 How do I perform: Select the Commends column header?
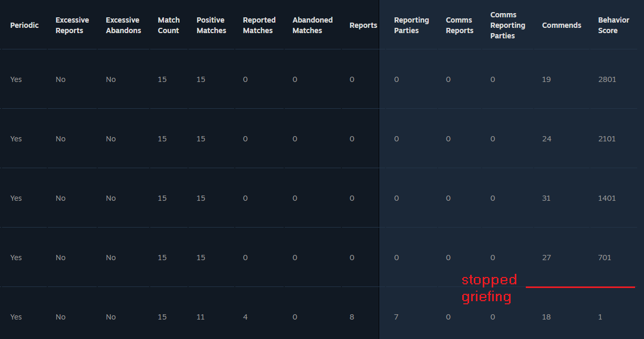click(562, 25)
